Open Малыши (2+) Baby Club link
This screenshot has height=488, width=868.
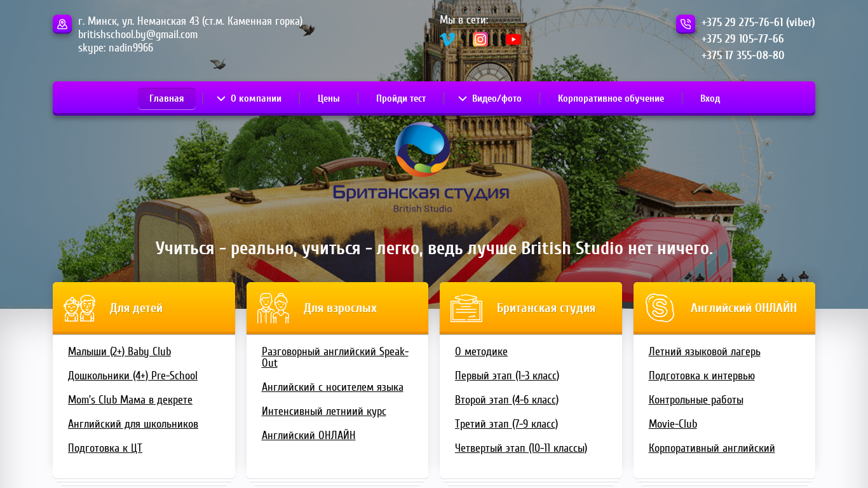pos(119,351)
